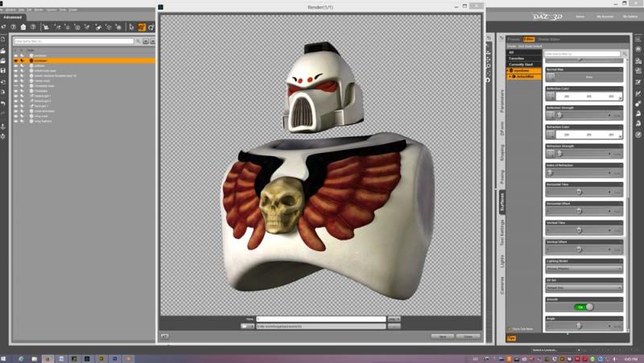Open save location type dropdown in Render window
This screenshot has width=644, height=363.
[247, 327]
